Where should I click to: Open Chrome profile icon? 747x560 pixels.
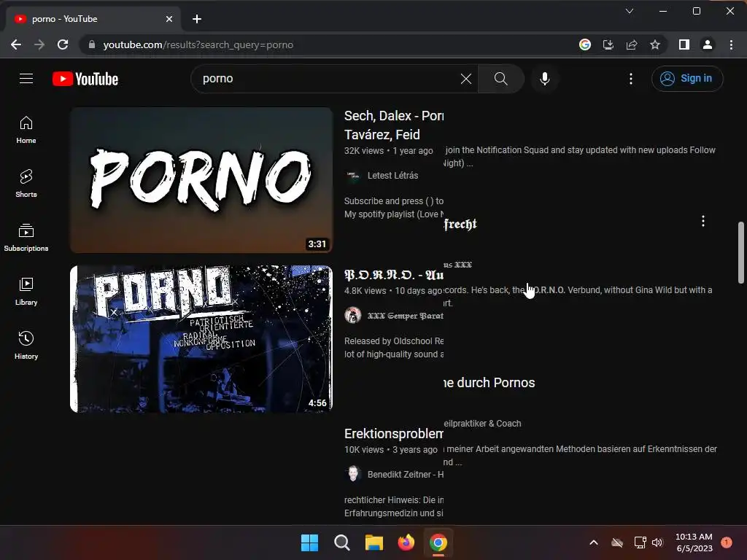[x=708, y=44]
